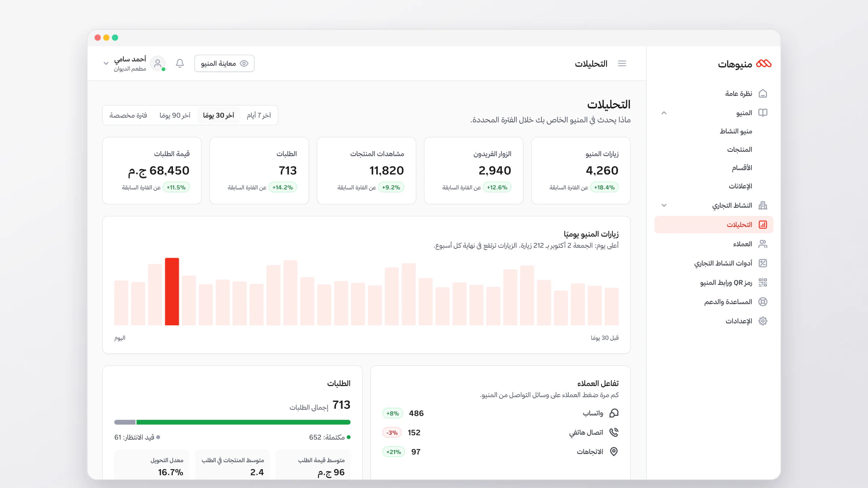The height and width of the screenshot is (488, 868).
Task: Open الإعدادات gear icon
Action: (763, 321)
